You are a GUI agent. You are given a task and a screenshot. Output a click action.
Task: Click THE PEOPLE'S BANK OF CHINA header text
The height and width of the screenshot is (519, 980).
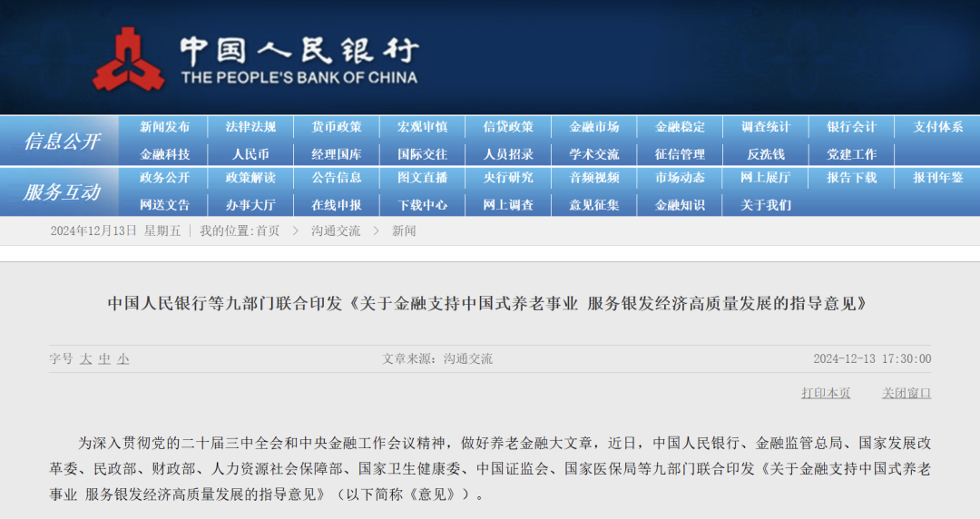coord(299,78)
